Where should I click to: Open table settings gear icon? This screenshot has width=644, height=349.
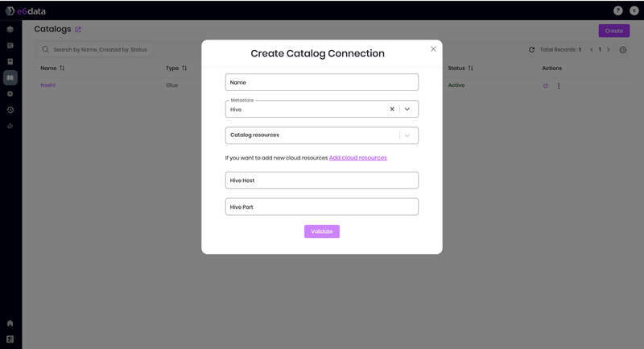tap(623, 50)
